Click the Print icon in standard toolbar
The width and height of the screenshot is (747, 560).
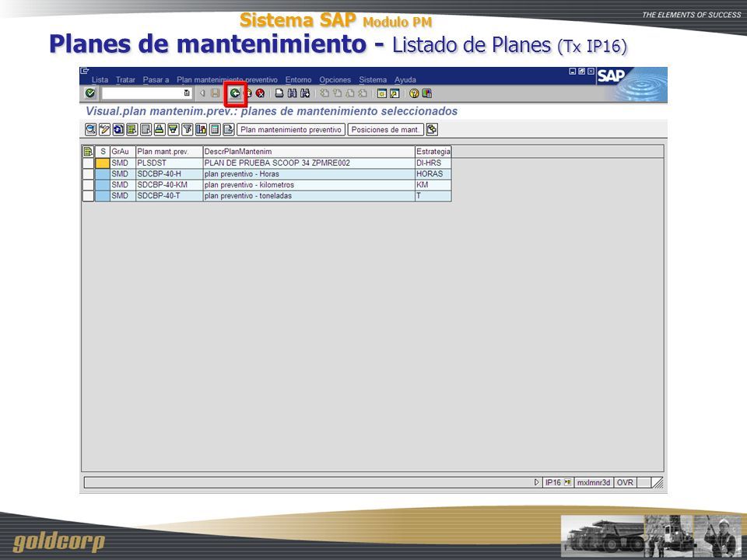(279, 93)
